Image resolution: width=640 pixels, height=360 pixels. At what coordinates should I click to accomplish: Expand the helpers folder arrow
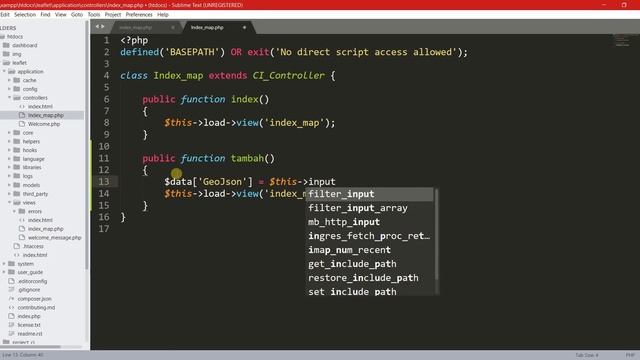tap(9, 141)
